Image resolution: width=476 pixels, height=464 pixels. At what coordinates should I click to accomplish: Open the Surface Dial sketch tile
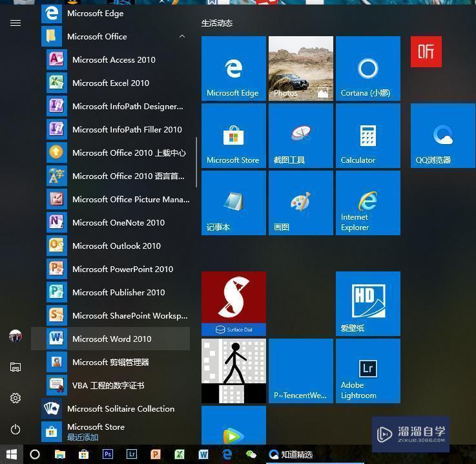tap(234, 304)
